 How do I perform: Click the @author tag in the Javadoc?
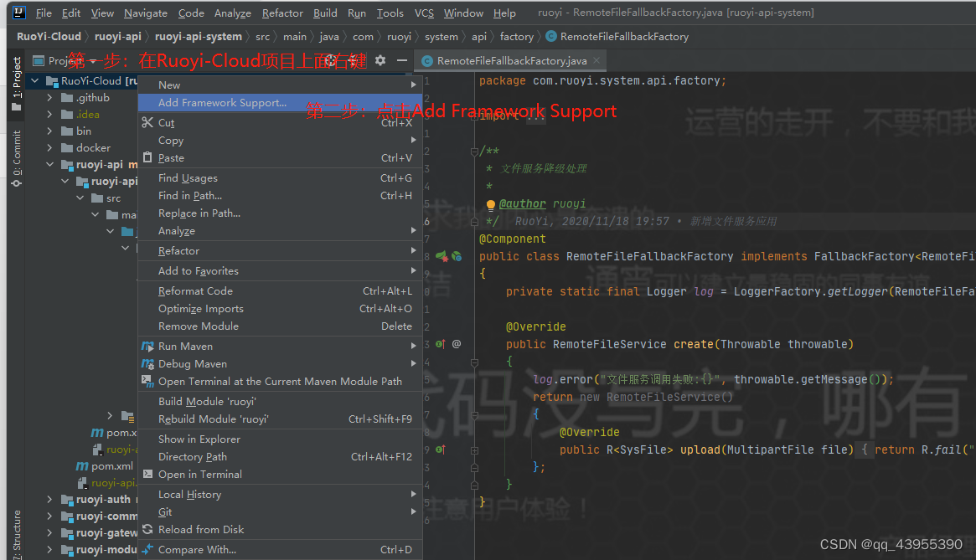(522, 203)
